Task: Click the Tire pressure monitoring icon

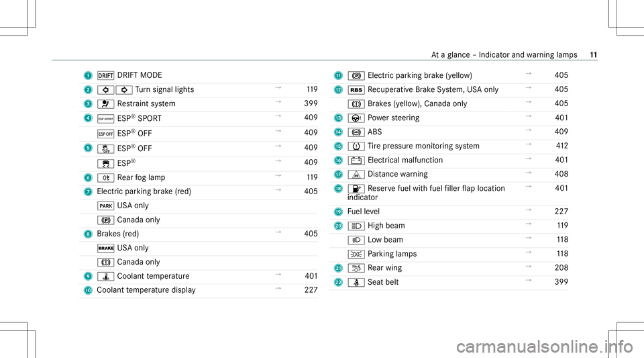Action: tap(356, 146)
